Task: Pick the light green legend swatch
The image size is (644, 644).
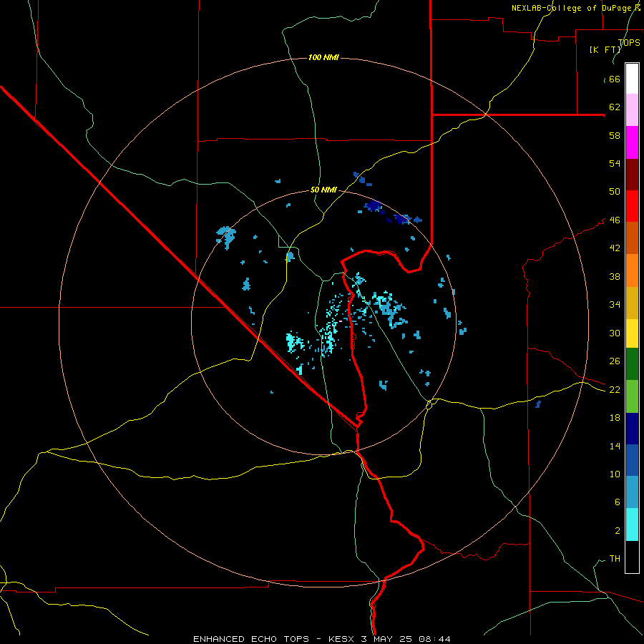Action: pos(632,396)
